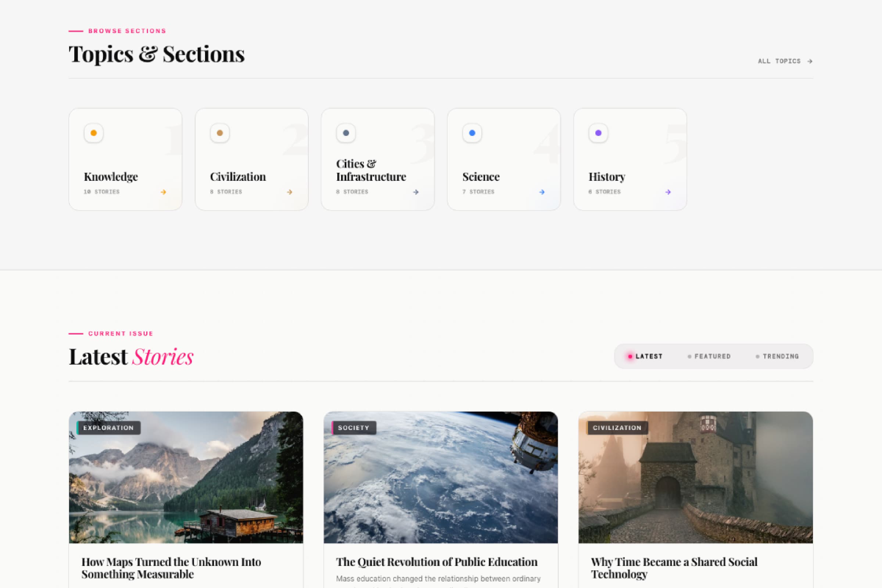
Task: Click the orange dot icon on Knowledge card
Action: click(x=94, y=133)
